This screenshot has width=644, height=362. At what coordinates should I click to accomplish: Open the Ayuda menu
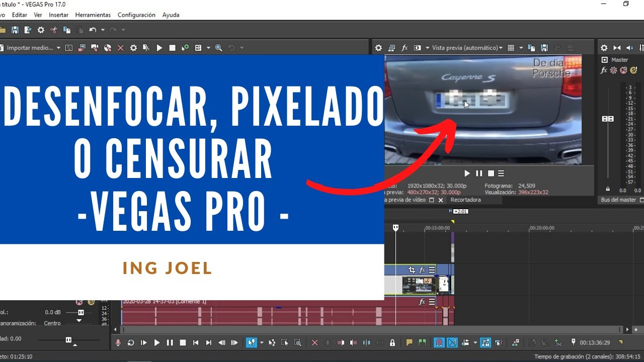171,15
